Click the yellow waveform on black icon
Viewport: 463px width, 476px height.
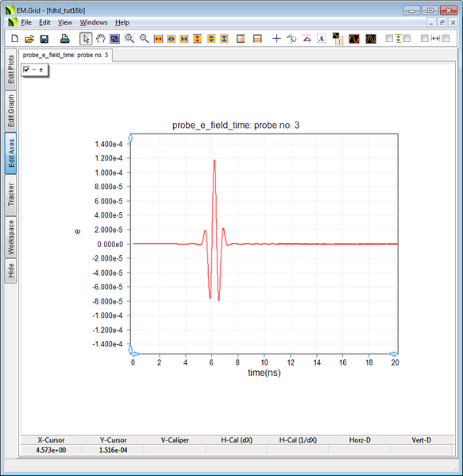pos(371,39)
